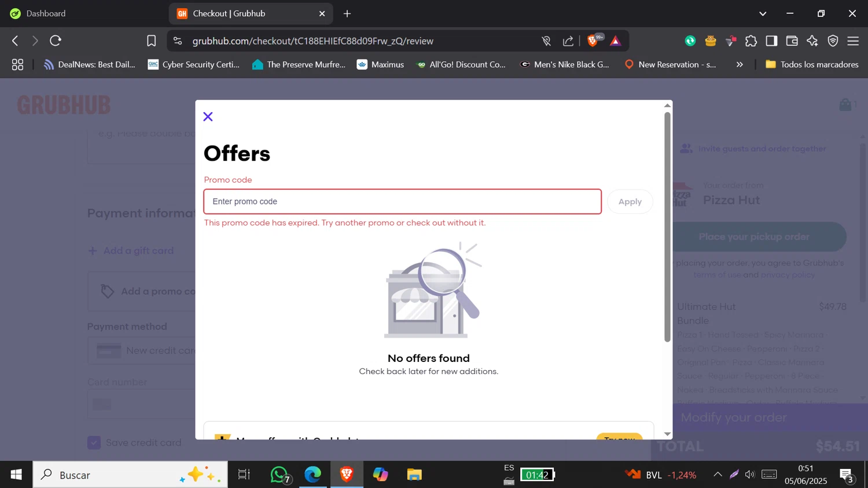Click the Enter promo code field

402,202
